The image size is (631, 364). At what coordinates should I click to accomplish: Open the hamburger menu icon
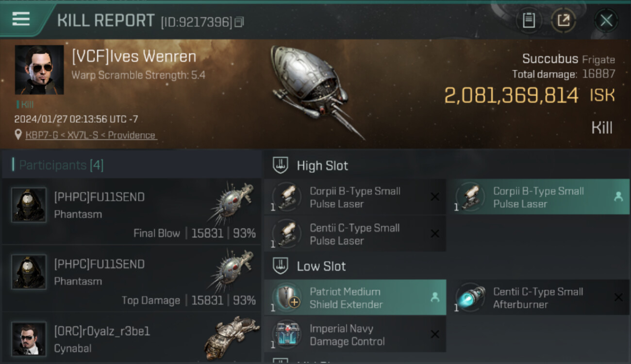click(x=21, y=19)
